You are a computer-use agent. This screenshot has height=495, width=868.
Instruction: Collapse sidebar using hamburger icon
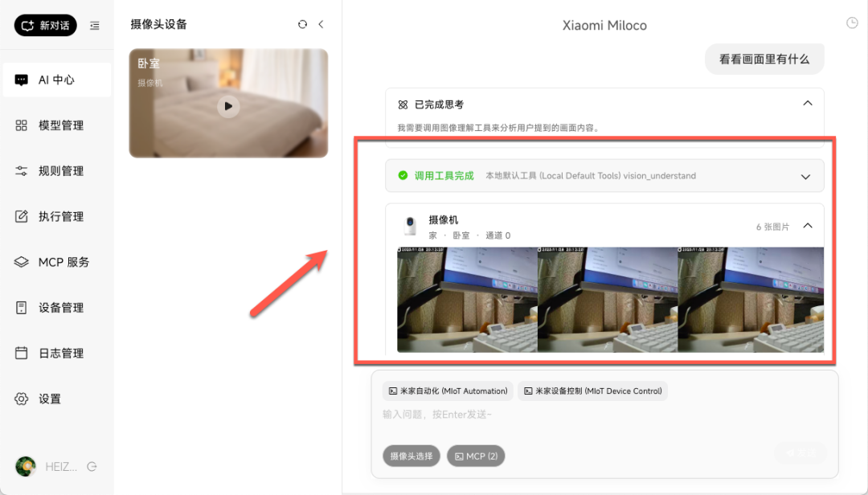tap(94, 25)
